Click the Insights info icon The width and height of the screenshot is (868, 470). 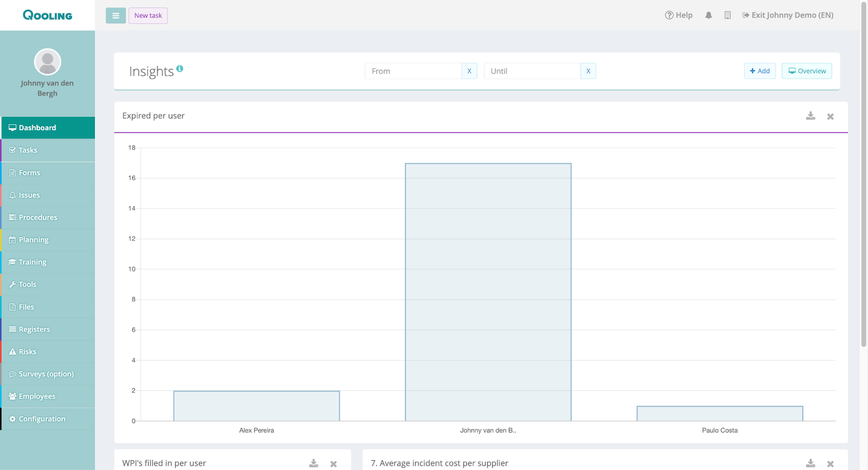click(180, 68)
